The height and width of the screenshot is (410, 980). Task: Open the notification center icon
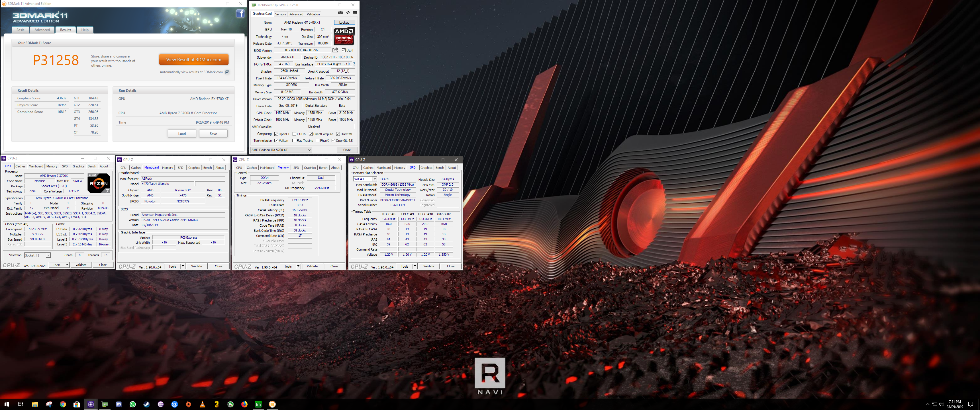(971, 404)
